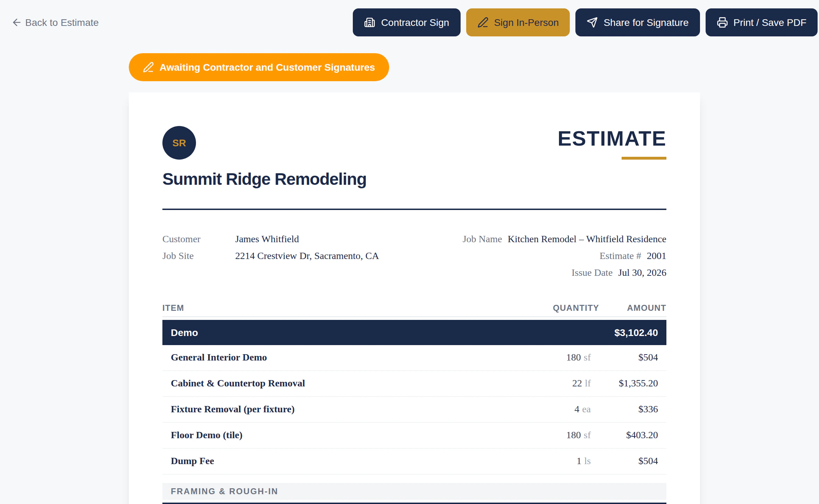Click the job site address 2214 Crestview Dr
The width and height of the screenshot is (819, 504).
click(x=307, y=256)
